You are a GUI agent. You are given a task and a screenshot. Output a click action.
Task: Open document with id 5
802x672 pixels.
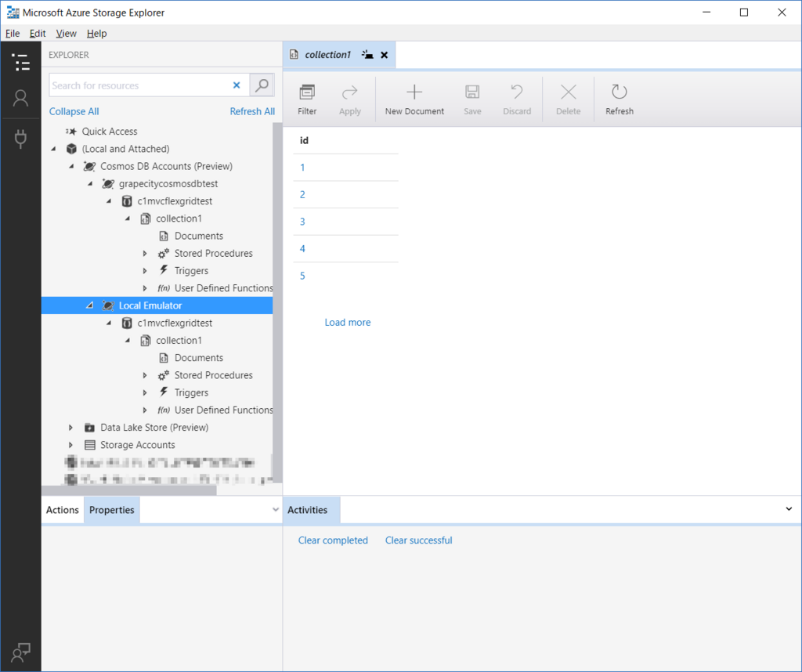point(302,276)
